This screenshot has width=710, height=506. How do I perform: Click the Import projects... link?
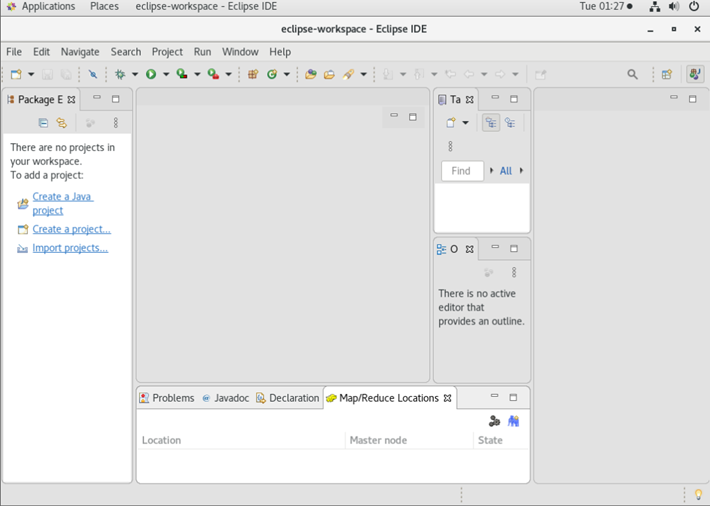click(x=70, y=248)
